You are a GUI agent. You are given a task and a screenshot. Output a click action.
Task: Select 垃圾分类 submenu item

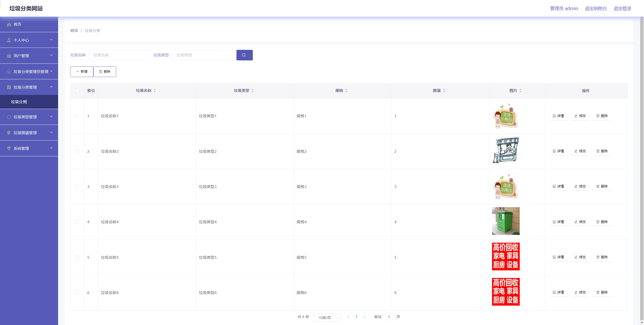tap(19, 102)
